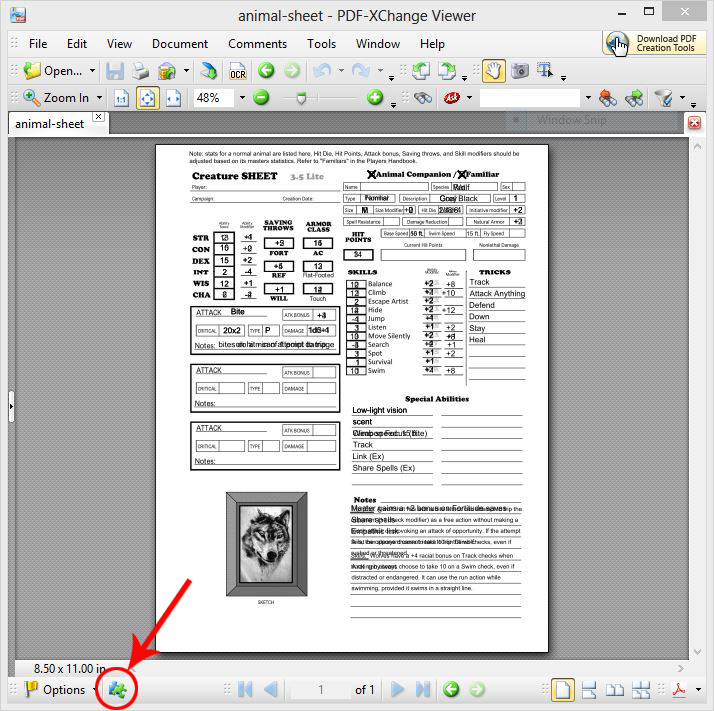The image size is (714, 711).
Task: Click the binoculars Find icon
Action: [x=423, y=98]
